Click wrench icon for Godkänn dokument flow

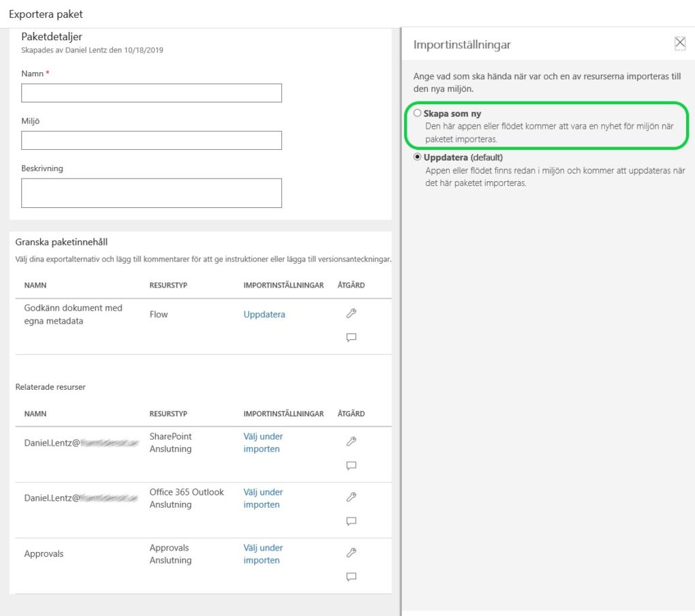[351, 313]
